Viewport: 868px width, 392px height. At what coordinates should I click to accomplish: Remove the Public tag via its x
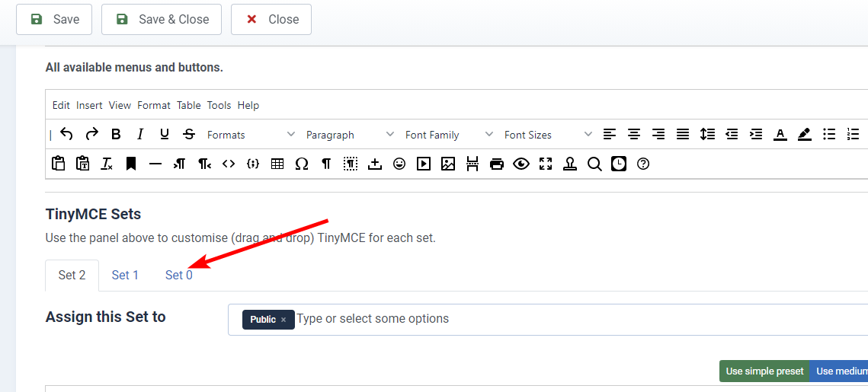click(283, 320)
